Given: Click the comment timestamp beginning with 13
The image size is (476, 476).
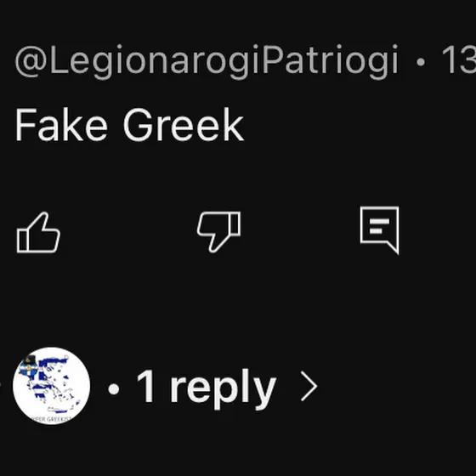Looking at the screenshot, I should 459,59.
